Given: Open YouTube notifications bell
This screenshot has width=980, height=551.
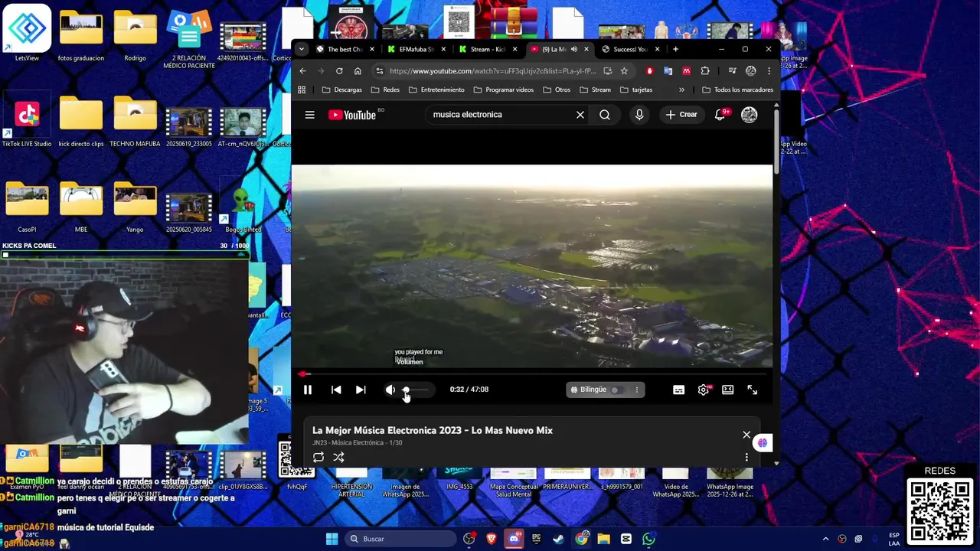Looking at the screenshot, I should [x=720, y=115].
